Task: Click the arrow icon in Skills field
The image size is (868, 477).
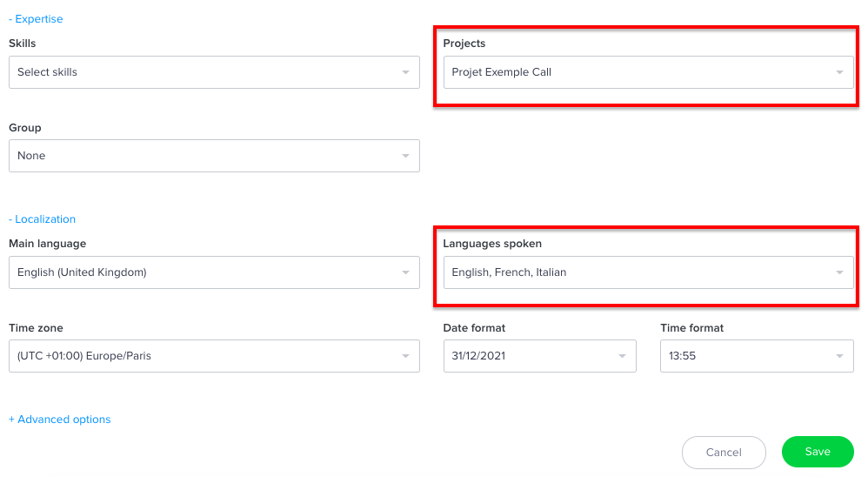Action: coord(405,72)
